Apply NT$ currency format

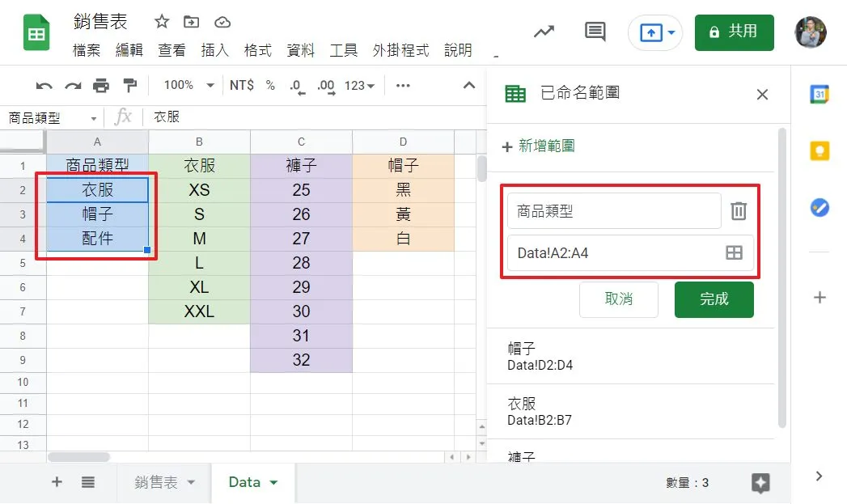pyautogui.click(x=241, y=86)
